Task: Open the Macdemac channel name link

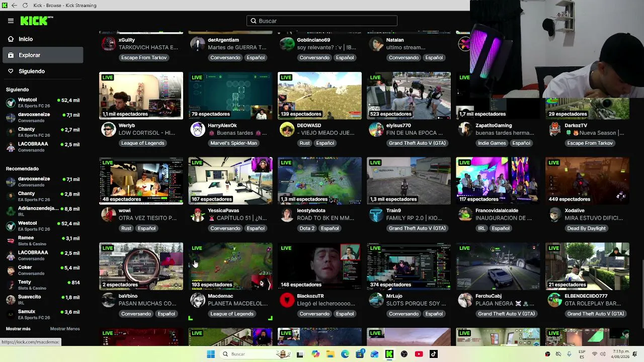Action: click(x=220, y=296)
